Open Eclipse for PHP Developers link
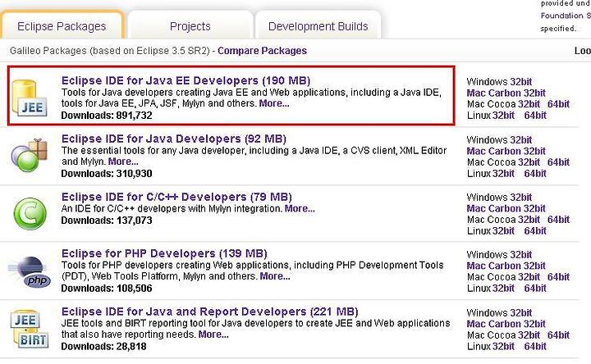 click(164, 253)
